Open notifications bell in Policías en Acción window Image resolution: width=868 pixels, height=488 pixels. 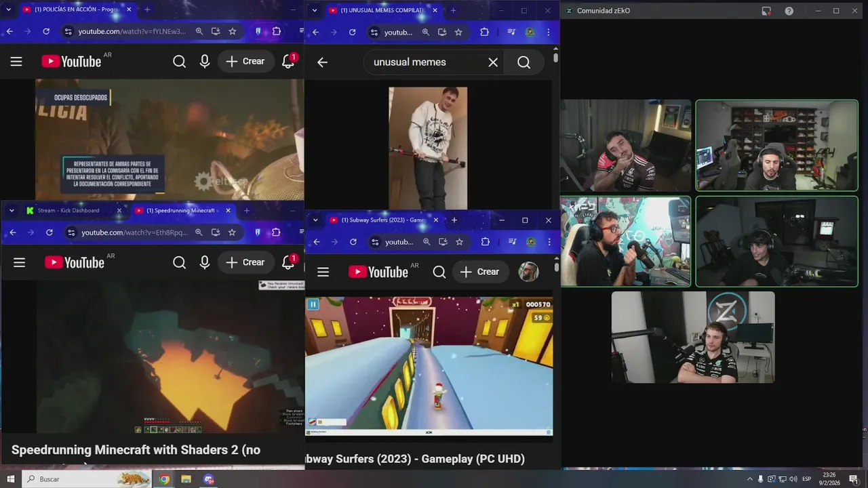click(x=288, y=61)
